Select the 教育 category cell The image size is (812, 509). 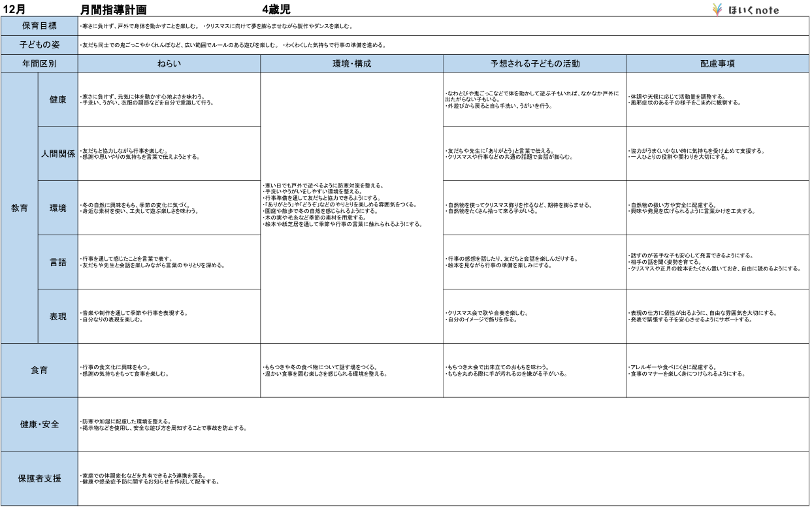tap(20, 208)
